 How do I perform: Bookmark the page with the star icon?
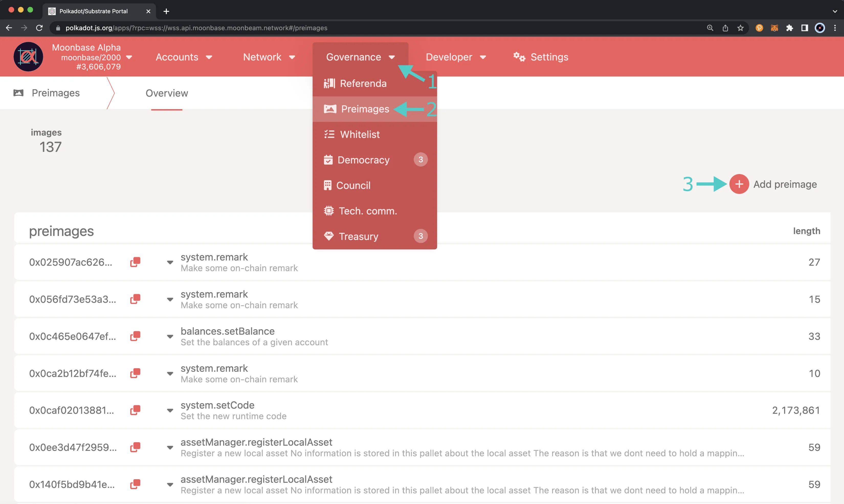click(740, 28)
